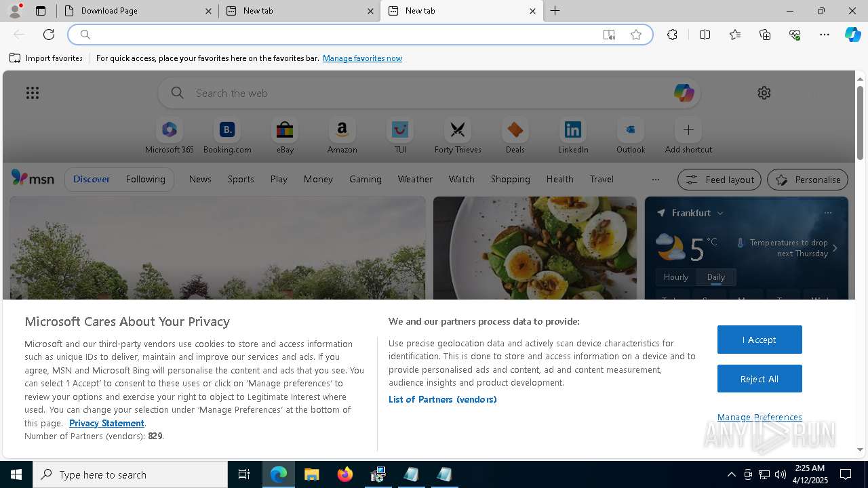Image resolution: width=868 pixels, height=488 pixels.
Task: Click page vertical scrollbar thumb
Action: (860, 123)
